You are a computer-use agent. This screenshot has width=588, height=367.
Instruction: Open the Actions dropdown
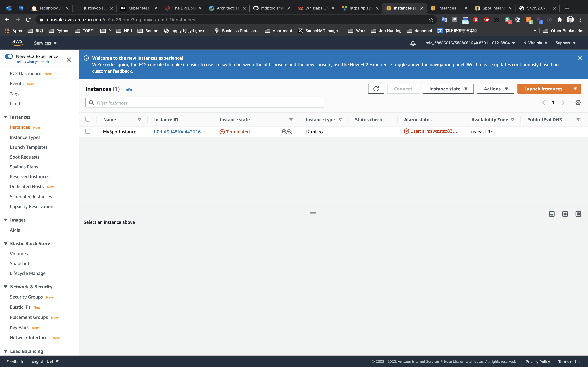[495, 89]
